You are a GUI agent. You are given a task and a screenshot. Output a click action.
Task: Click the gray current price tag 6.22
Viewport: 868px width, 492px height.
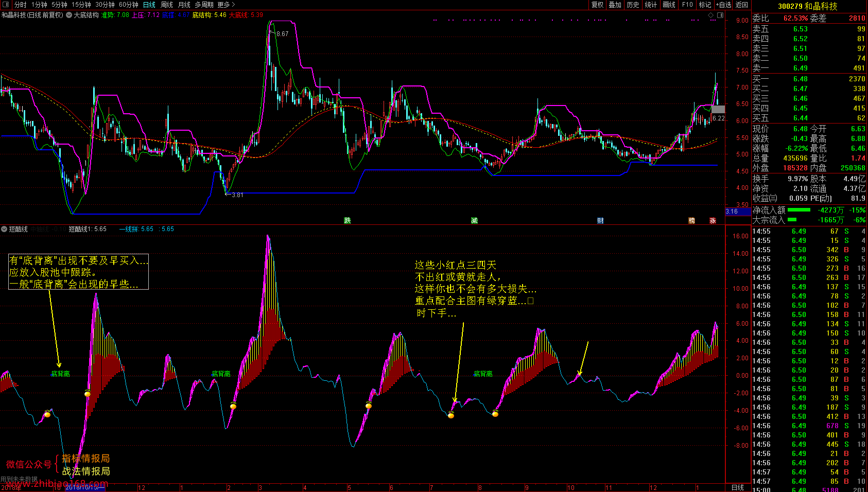[718, 118]
